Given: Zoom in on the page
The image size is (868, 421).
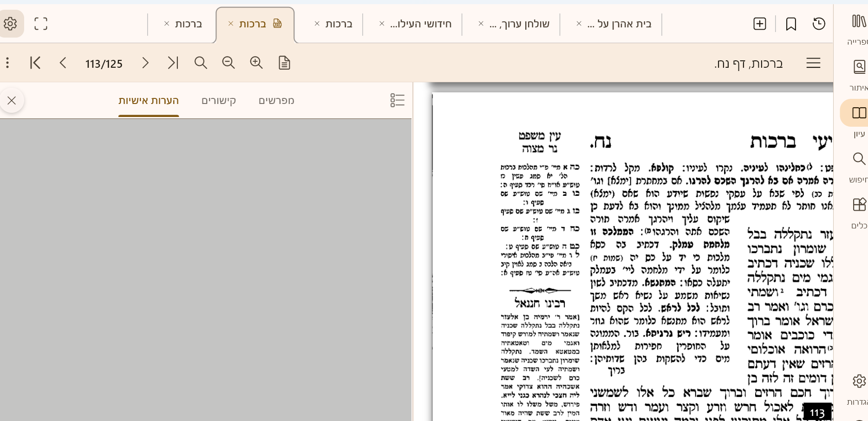Looking at the screenshot, I should pyautogui.click(x=256, y=63).
